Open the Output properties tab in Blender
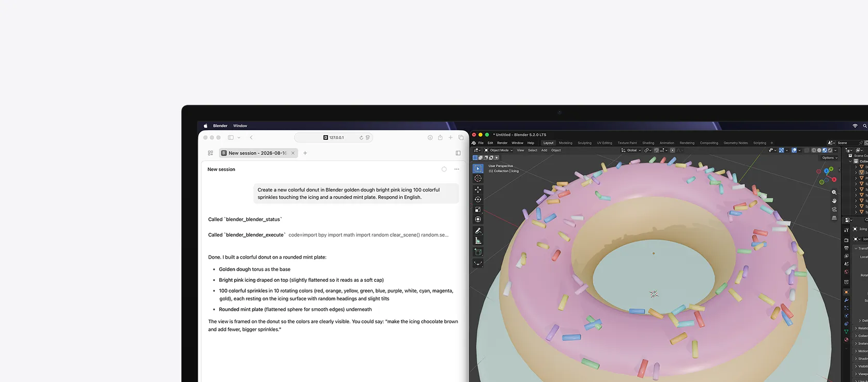 coord(846,248)
